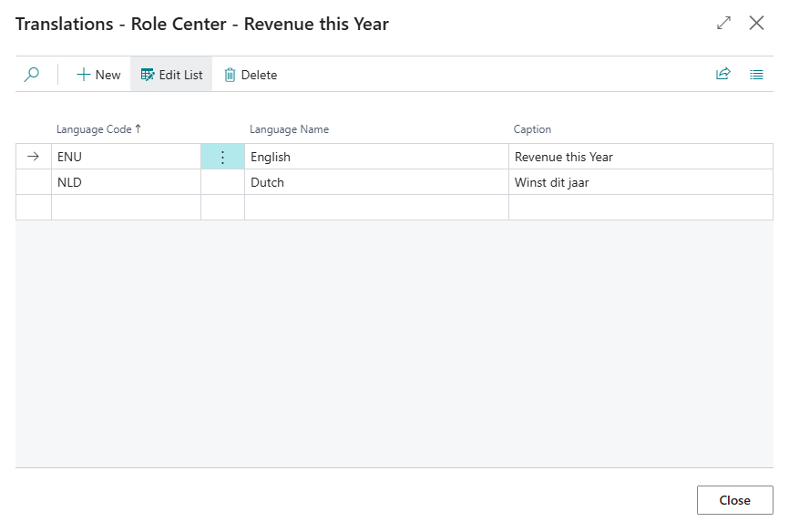Click the empty row's Language Code cell

tap(126, 208)
